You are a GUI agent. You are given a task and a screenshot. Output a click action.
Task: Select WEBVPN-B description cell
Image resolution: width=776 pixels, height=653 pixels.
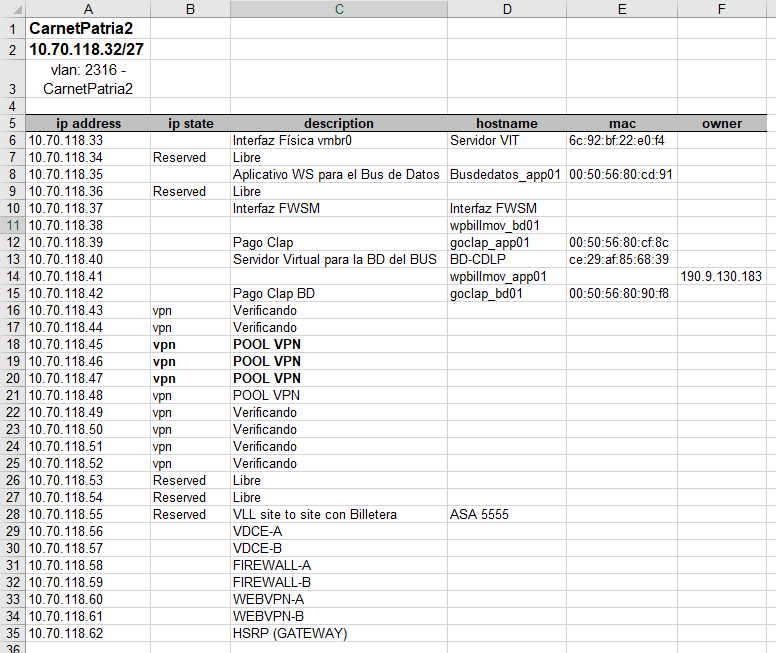(339, 616)
